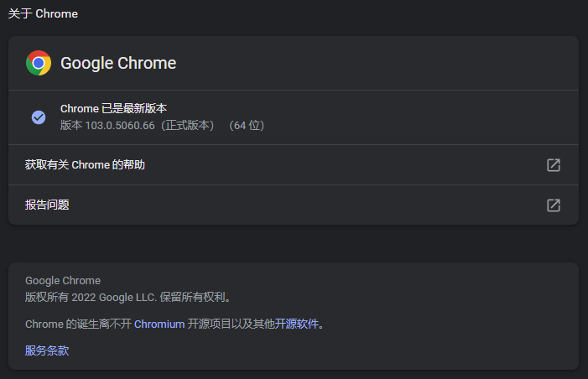The image size is (588, 379).
Task: Open the 获取有关 Chrome 的帮助 row
Action: [294, 165]
